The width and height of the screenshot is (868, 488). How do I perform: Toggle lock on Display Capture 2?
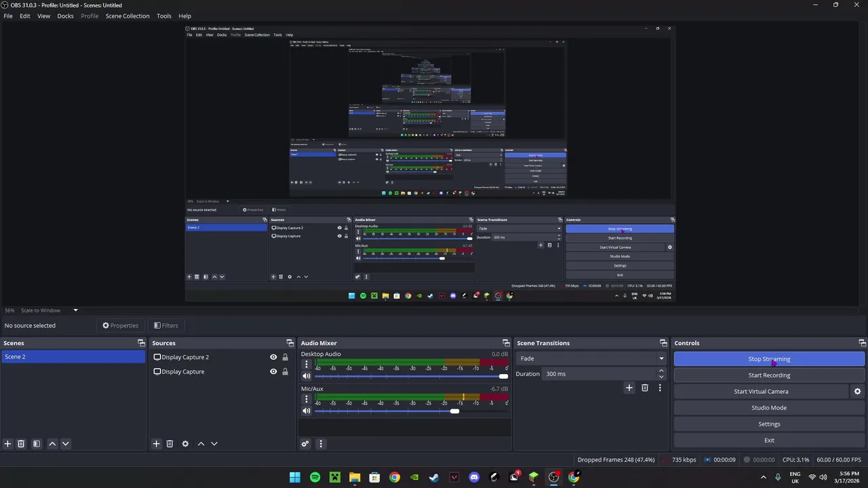[285, 357]
